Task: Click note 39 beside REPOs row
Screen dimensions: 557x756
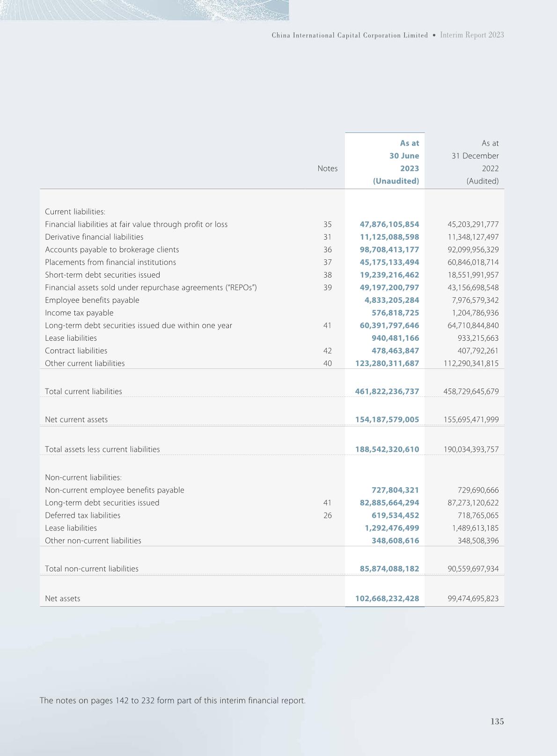Action: tap(327, 287)
